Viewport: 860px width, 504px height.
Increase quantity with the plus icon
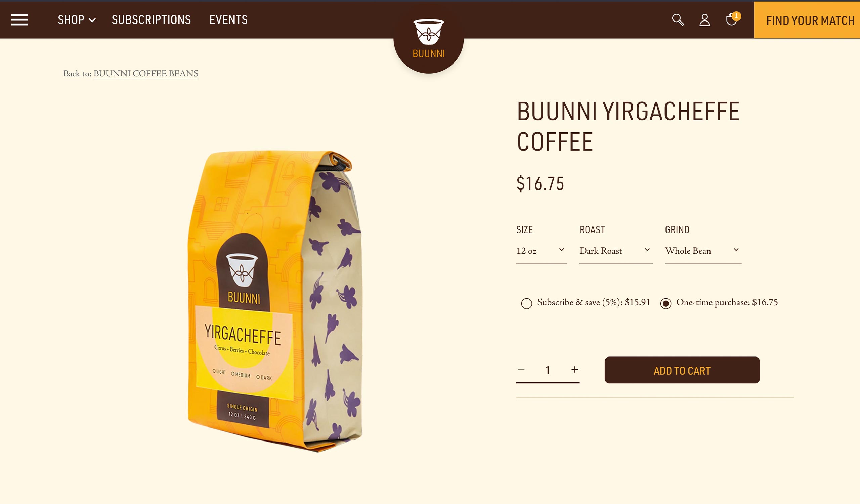(575, 370)
